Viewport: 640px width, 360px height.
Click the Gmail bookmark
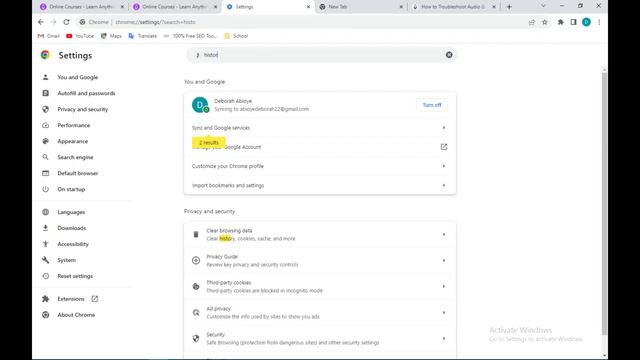point(49,36)
